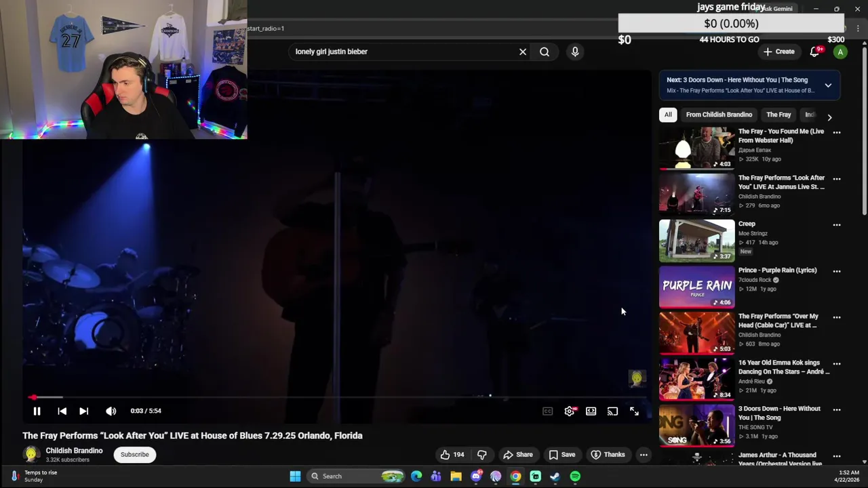Expand the Next up mix panel
The width and height of the screenshot is (868, 488).
coord(828,85)
